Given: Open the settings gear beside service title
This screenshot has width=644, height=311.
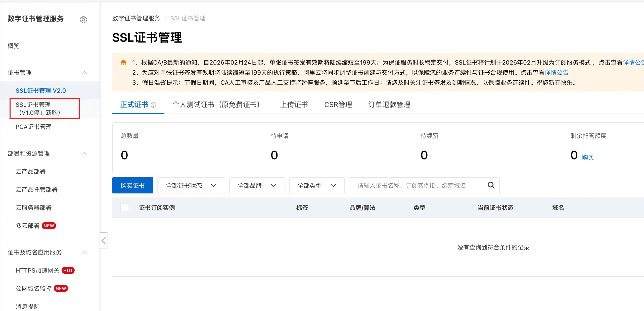Looking at the screenshot, I should 83,20.
